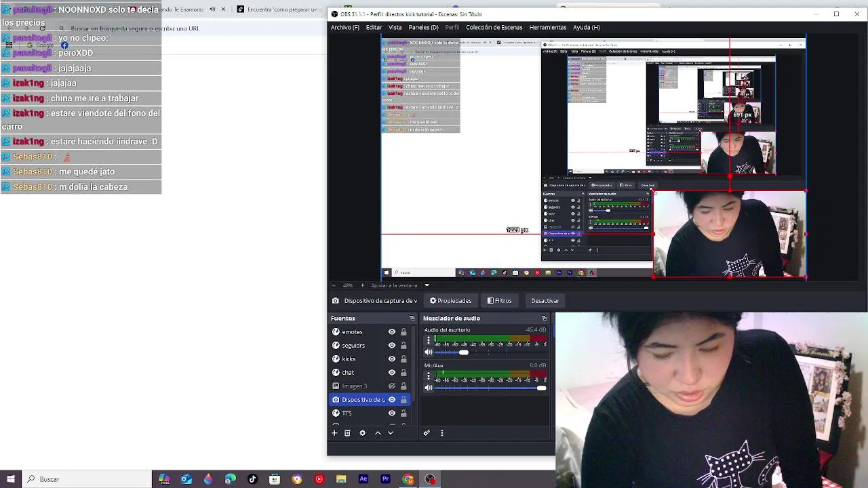The width and height of the screenshot is (868, 488).
Task: Hide the chat source
Action: 391,373
